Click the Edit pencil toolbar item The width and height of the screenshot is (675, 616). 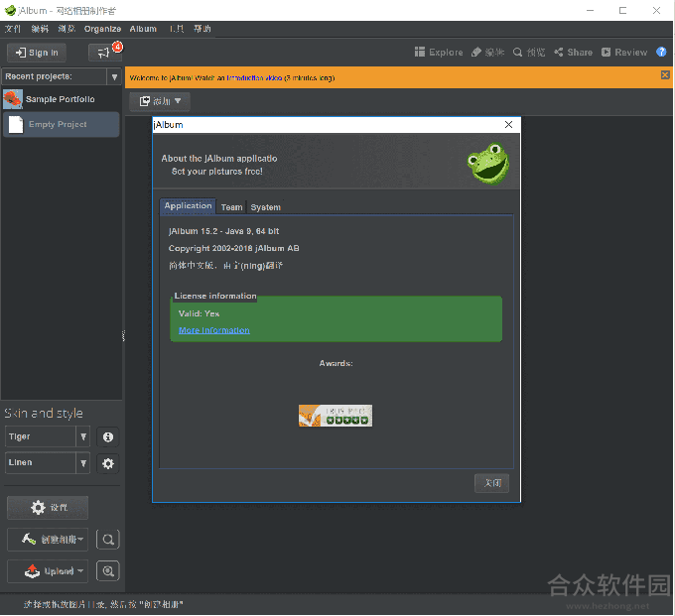pyautogui.click(x=487, y=52)
